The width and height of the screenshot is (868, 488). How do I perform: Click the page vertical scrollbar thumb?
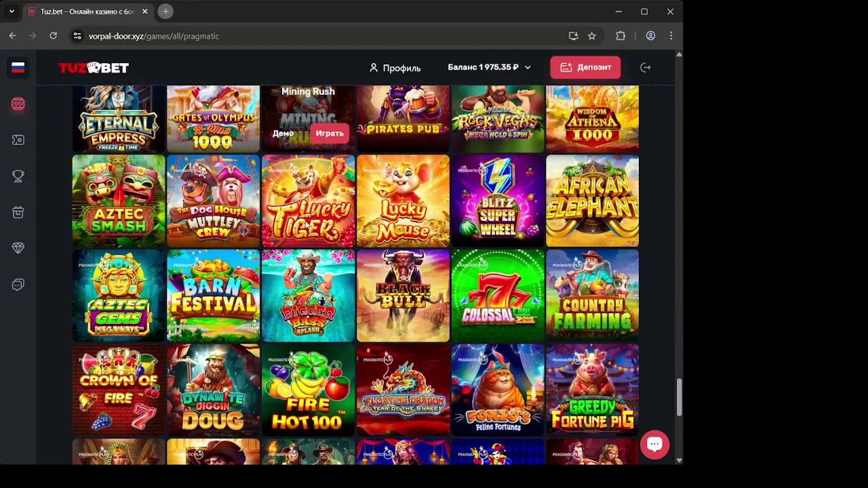pyautogui.click(x=679, y=397)
